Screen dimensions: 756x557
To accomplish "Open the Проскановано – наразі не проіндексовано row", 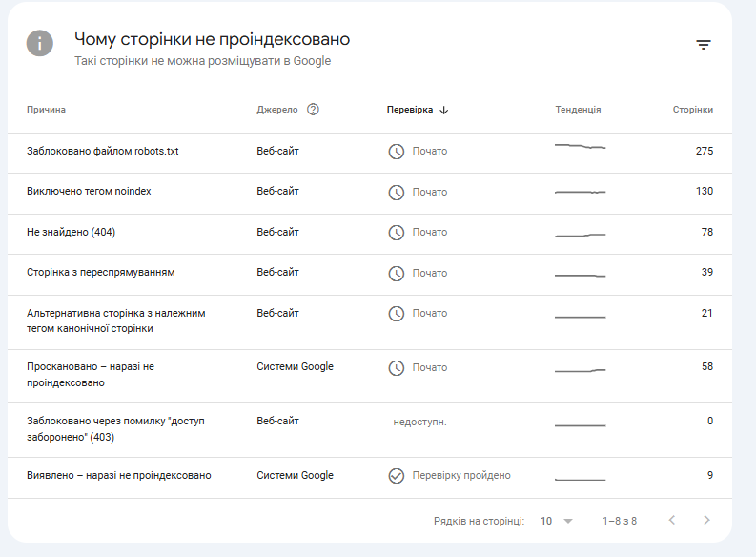I will point(90,374).
